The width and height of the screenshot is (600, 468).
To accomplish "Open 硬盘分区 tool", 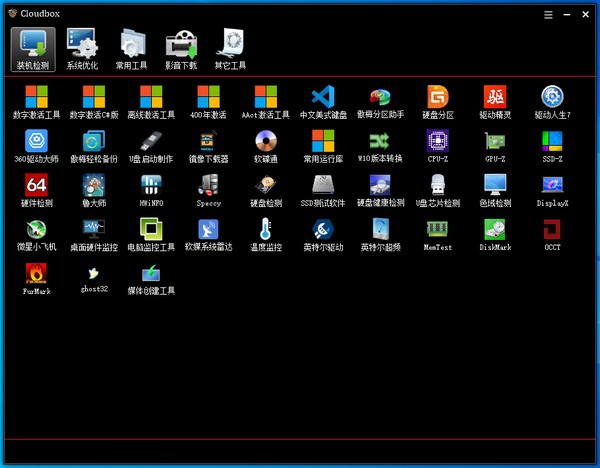I will tap(438, 102).
